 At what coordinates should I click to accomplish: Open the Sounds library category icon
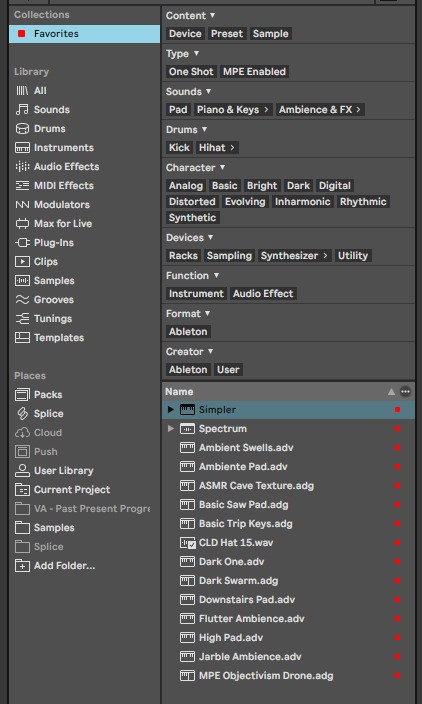[x=22, y=110]
